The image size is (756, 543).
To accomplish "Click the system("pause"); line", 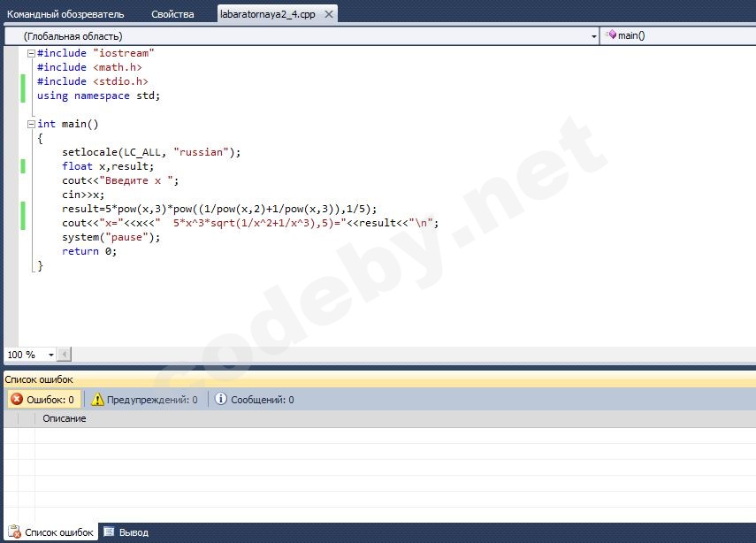I will [111, 237].
